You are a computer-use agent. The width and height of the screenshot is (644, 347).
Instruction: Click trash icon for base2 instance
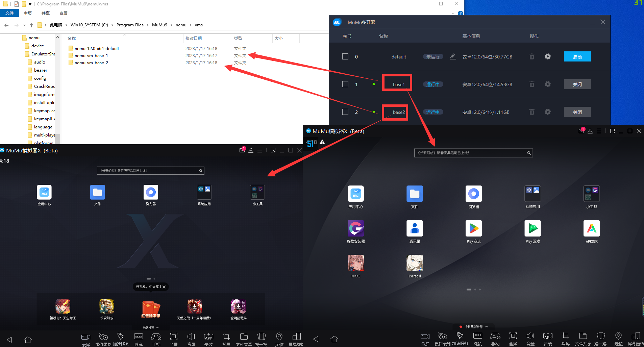pos(531,112)
